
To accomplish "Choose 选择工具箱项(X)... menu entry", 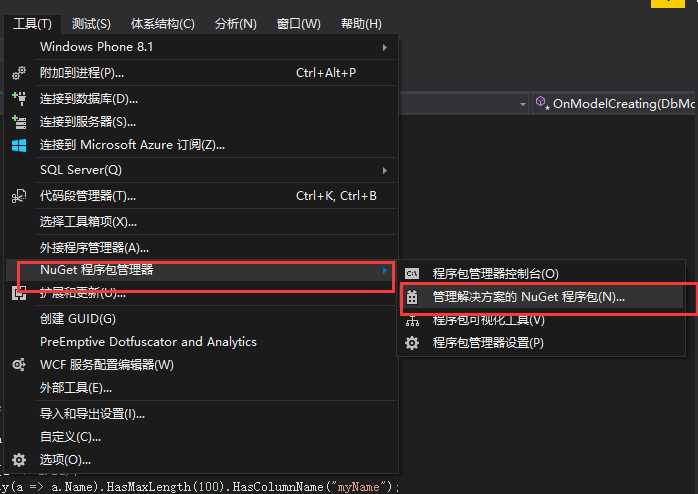I will (201, 221).
